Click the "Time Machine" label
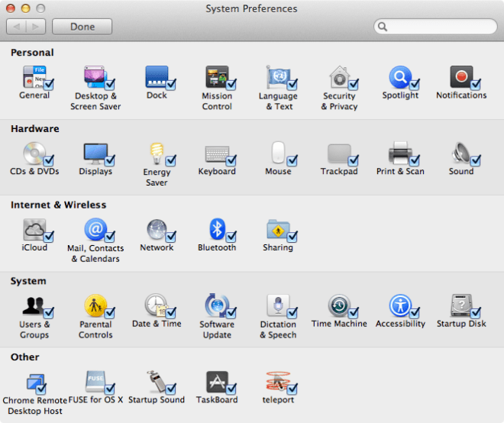The height and width of the screenshot is (423, 504). [339, 324]
